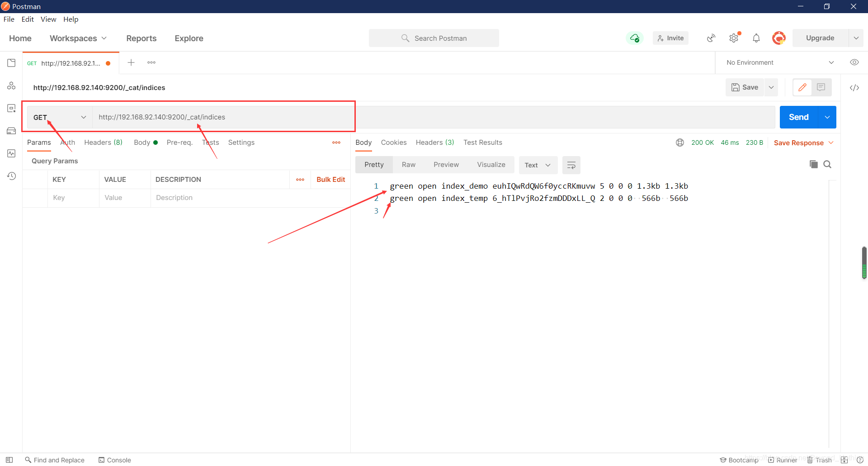Screen dimensions: 868x466
Task: Copy response body to clipboard
Action: click(x=814, y=164)
